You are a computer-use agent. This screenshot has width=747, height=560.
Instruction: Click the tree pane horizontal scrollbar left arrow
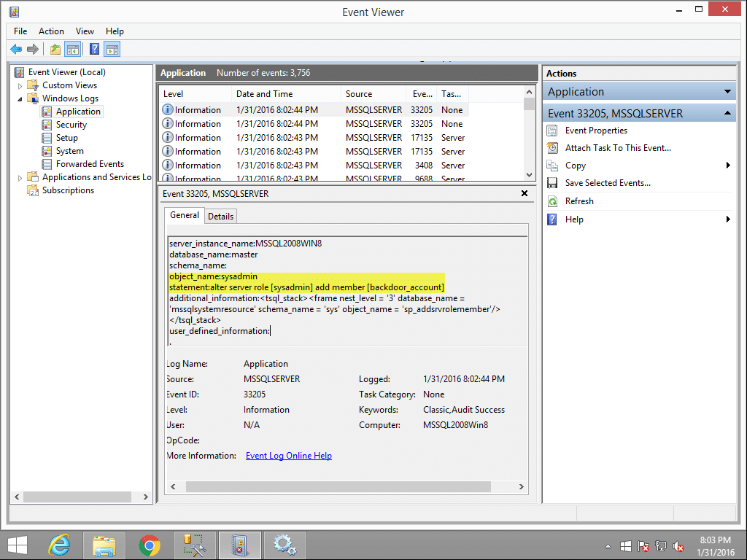pyautogui.click(x=18, y=497)
